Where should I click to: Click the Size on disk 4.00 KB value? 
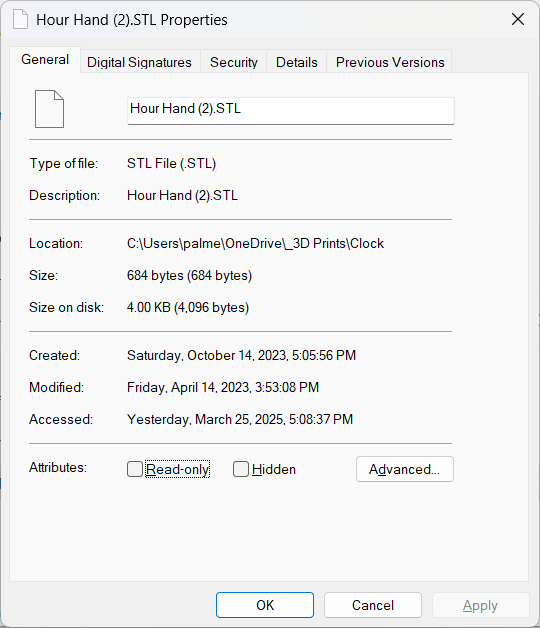coord(188,308)
